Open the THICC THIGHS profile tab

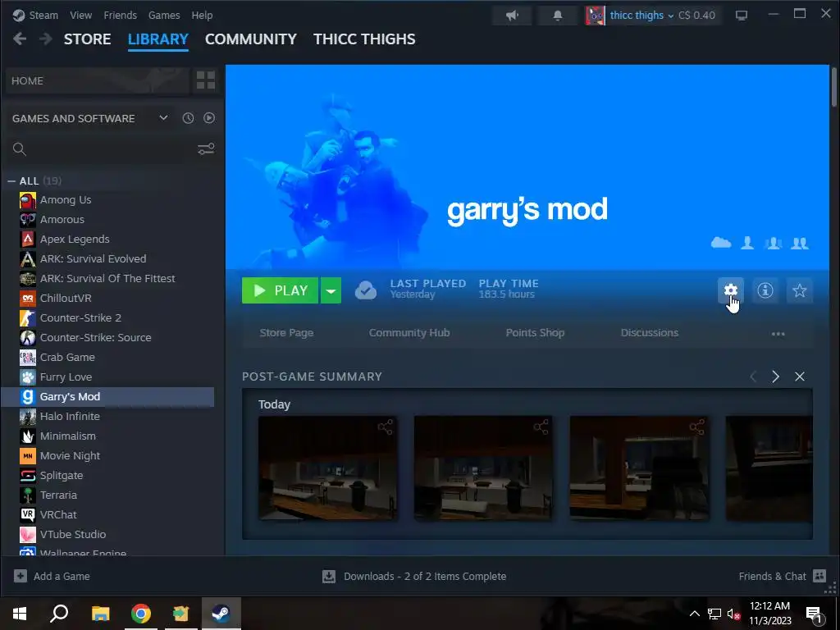click(x=364, y=39)
